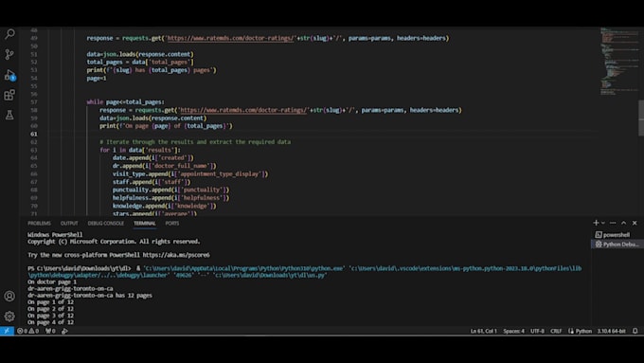644x363 pixels.
Task: Open the Run and Debug view
Action: point(9,75)
